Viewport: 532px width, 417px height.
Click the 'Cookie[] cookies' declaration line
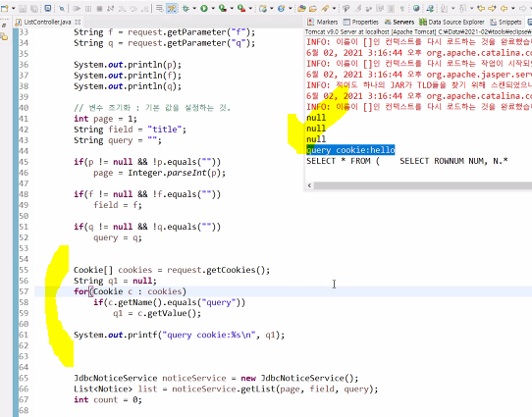[x=172, y=270]
